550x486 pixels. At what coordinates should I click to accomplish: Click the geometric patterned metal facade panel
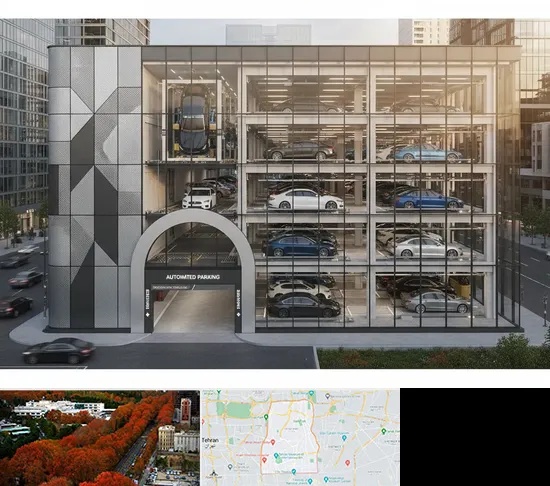click(94, 188)
